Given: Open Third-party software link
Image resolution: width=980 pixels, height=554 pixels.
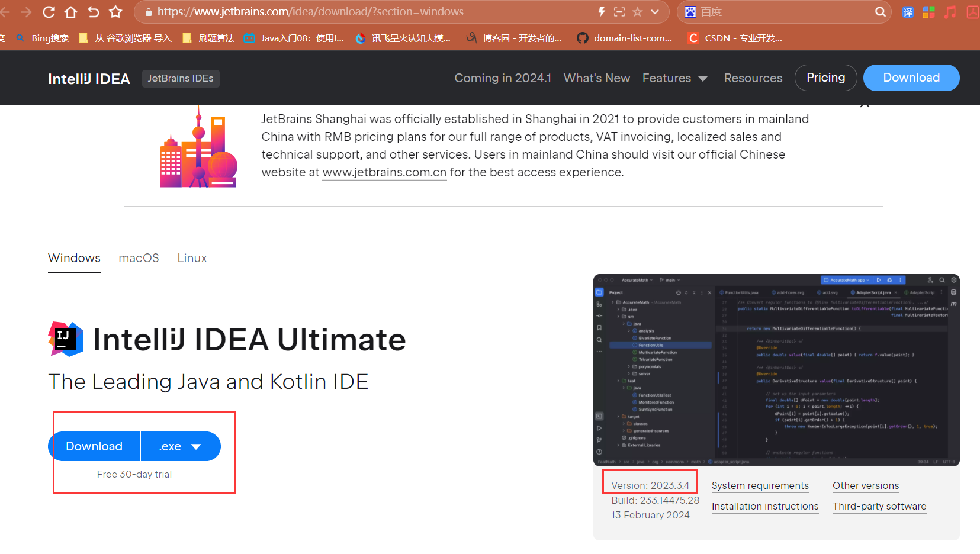Looking at the screenshot, I should tap(879, 506).
